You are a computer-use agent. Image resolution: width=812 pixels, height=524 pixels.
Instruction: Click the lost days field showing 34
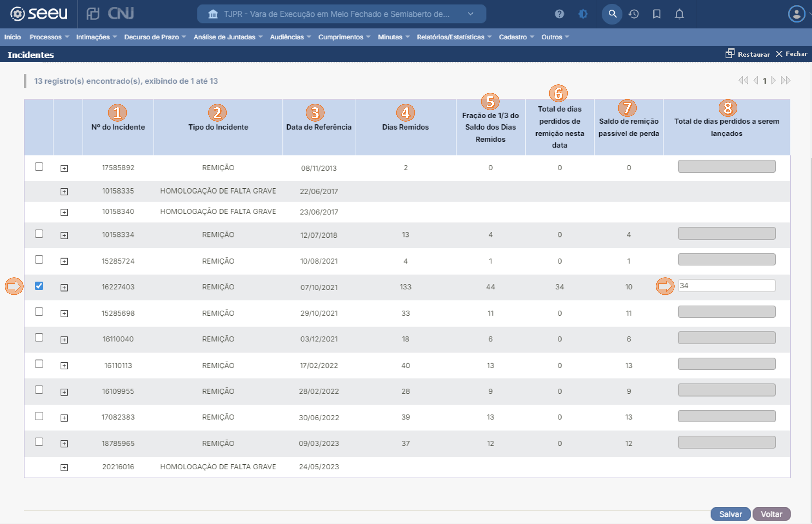[x=727, y=286]
